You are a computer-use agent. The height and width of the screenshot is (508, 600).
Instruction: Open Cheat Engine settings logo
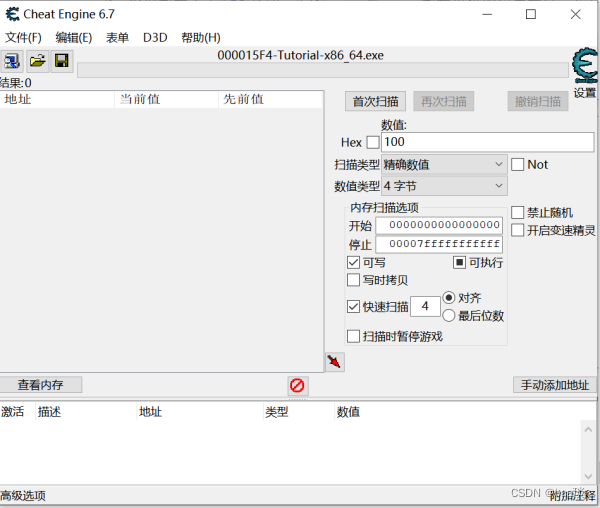[x=585, y=65]
